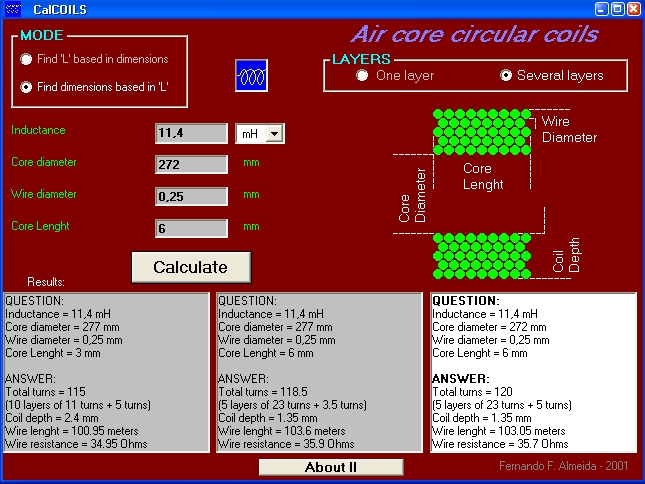Viewport: 645px width, 484px height.
Task: Click the Wire Diameter diagram label
Action: [x=569, y=130]
